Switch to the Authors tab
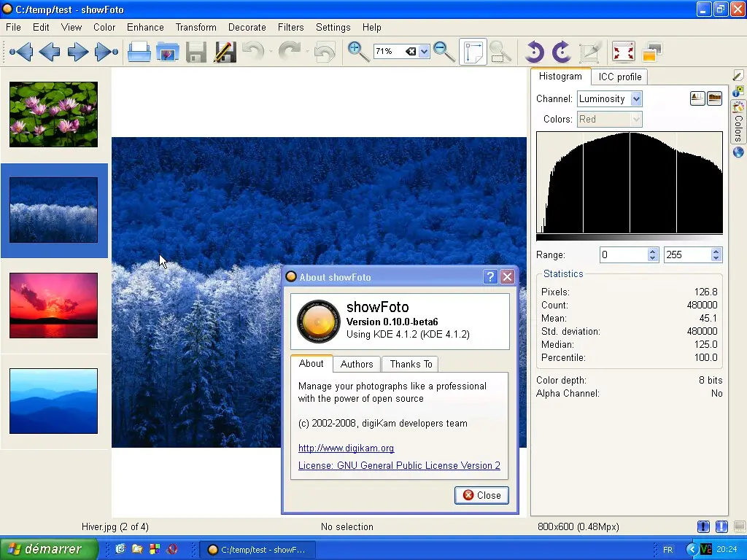The width and height of the screenshot is (747, 560). [x=357, y=364]
